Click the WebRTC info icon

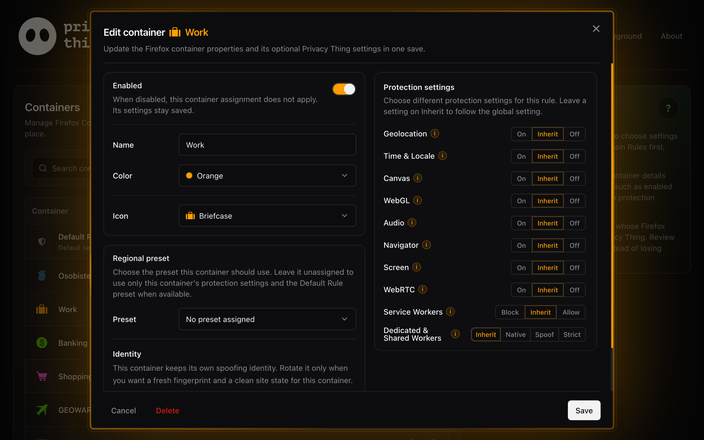[x=422, y=290]
